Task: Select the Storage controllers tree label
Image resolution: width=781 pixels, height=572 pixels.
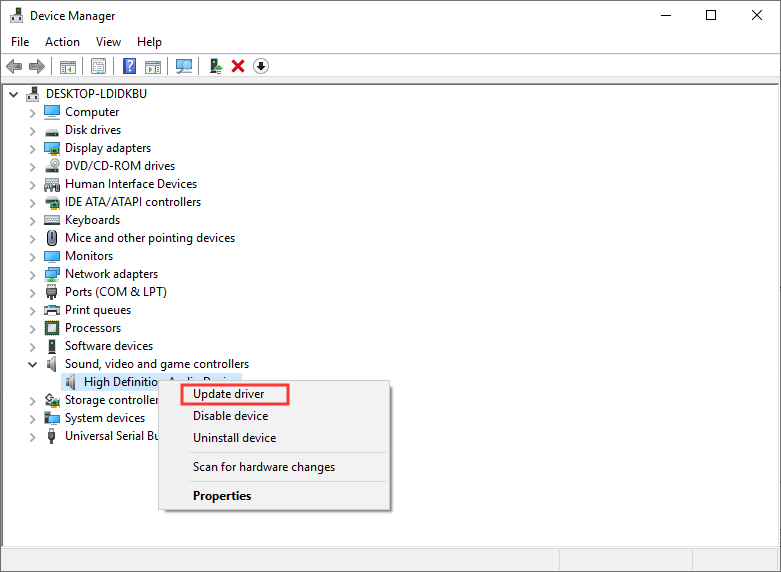Action: pyautogui.click(x=112, y=400)
